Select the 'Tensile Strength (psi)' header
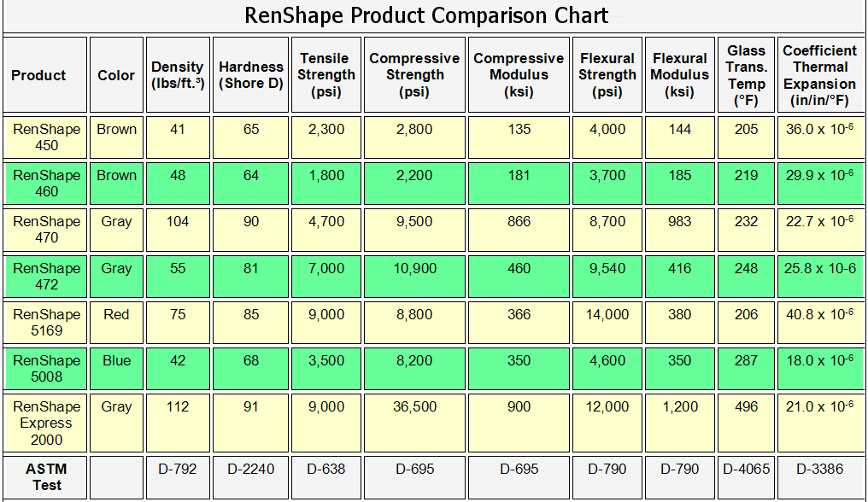The image size is (868, 502). pos(326,75)
